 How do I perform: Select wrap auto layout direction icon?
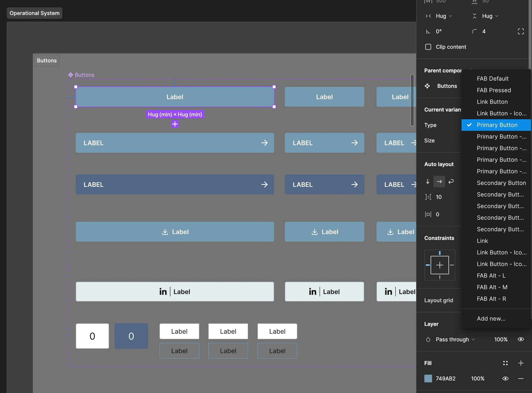tap(451, 181)
